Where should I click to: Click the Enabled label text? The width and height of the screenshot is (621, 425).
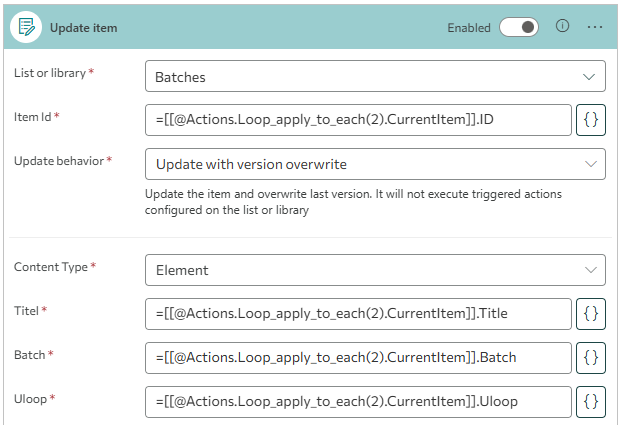pyautogui.click(x=469, y=28)
